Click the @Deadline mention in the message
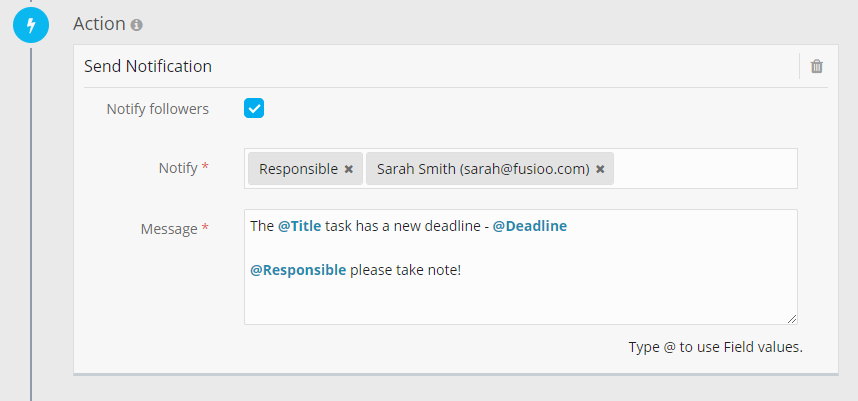Screen dimensions: 858x401 (x=529, y=226)
